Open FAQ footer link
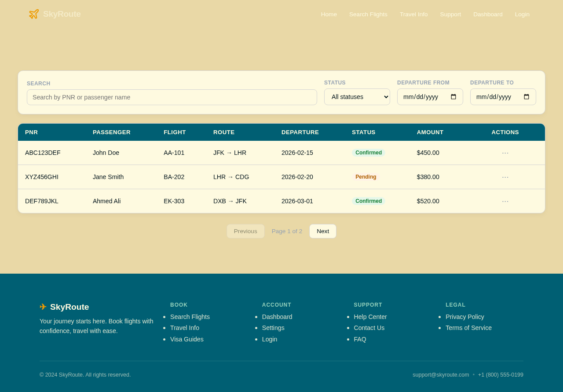563x392 pixels. (x=360, y=339)
